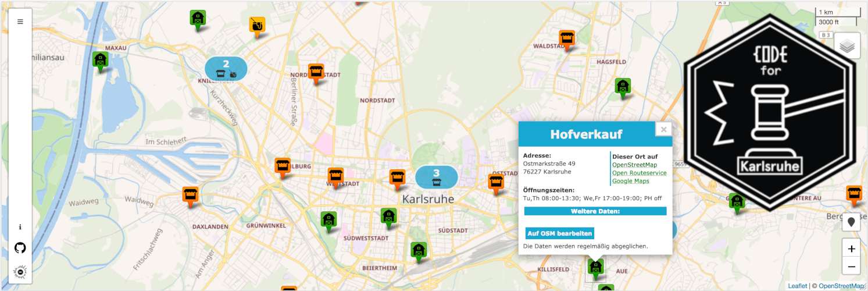Zoom in with the plus button
This screenshot has width=868, height=291.
pyautogui.click(x=851, y=249)
